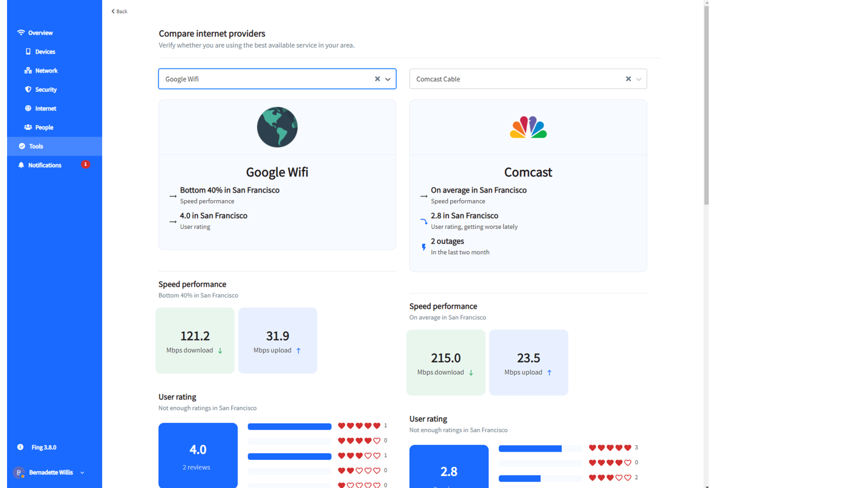Clear the Comcast Cable selection with X
The image size is (868, 488).
pos(628,79)
